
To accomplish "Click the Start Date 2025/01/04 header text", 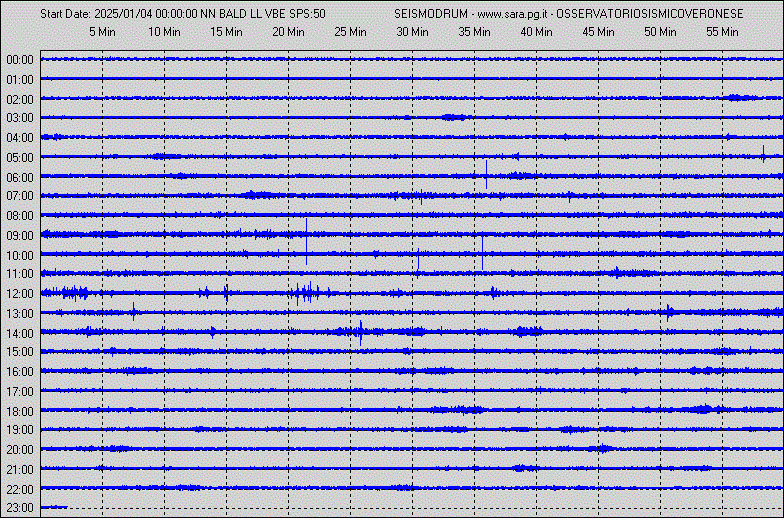I will (183, 14).
